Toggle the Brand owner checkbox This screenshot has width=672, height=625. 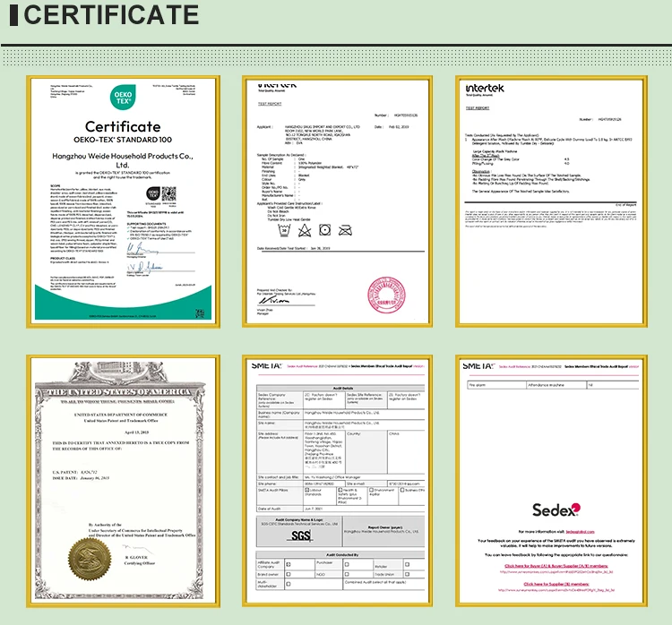[x=289, y=574]
